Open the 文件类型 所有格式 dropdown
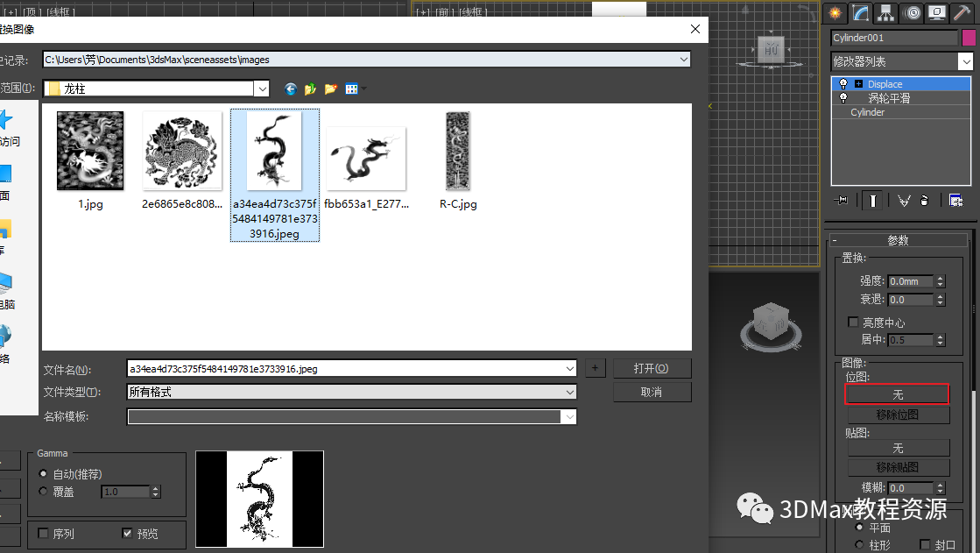 (x=351, y=393)
